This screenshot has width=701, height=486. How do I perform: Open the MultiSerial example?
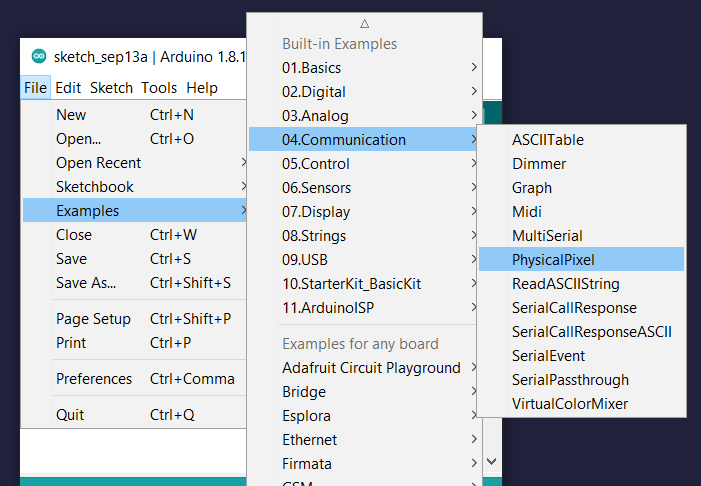pos(581,236)
